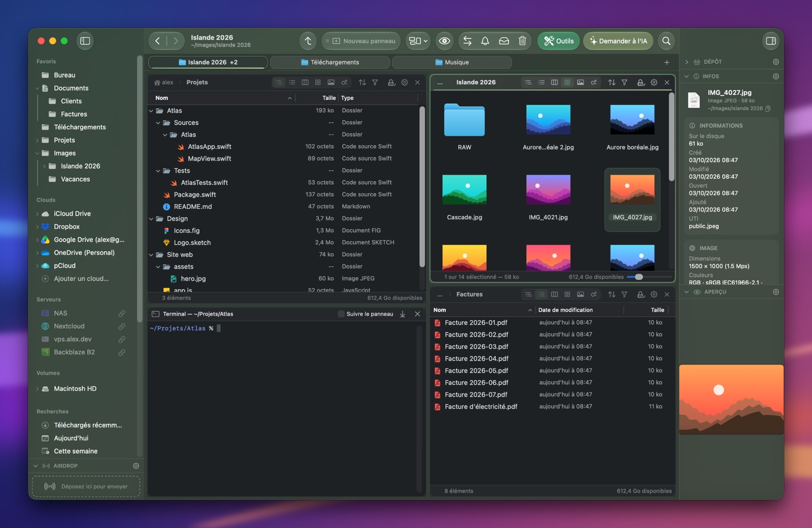
Task: Switch Projets panel to column view
Action: (x=305, y=82)
